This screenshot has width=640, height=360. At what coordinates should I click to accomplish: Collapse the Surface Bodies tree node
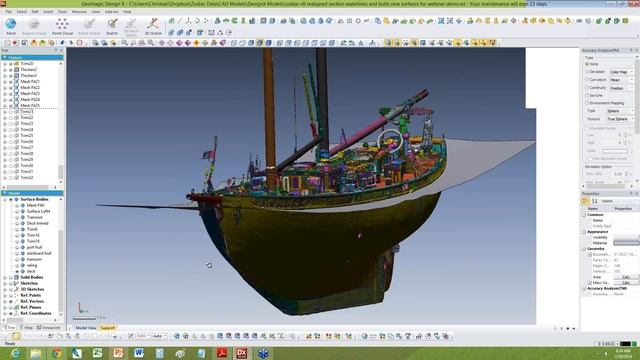5,199
